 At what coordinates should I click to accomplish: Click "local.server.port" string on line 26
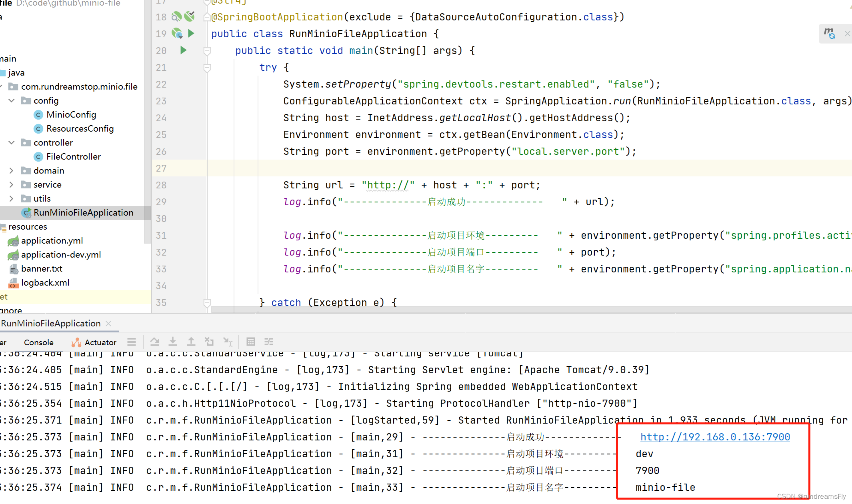(x=568, y=152)
